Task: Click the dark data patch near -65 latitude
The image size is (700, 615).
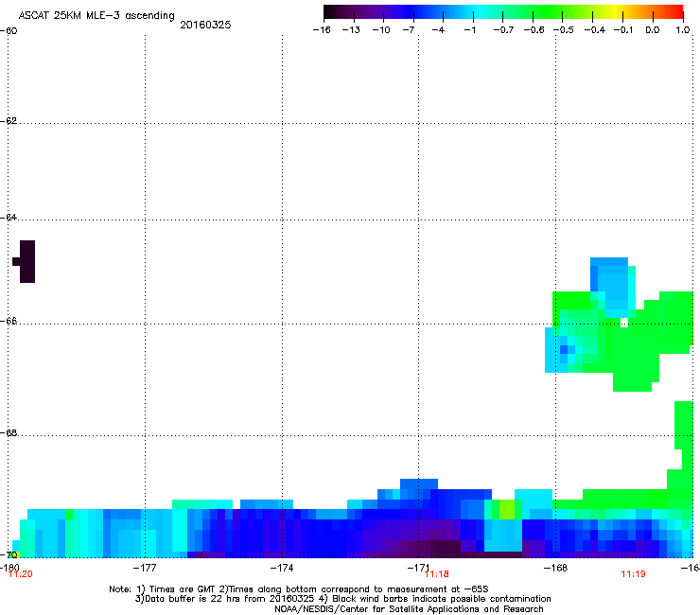Action: [26, 262]
